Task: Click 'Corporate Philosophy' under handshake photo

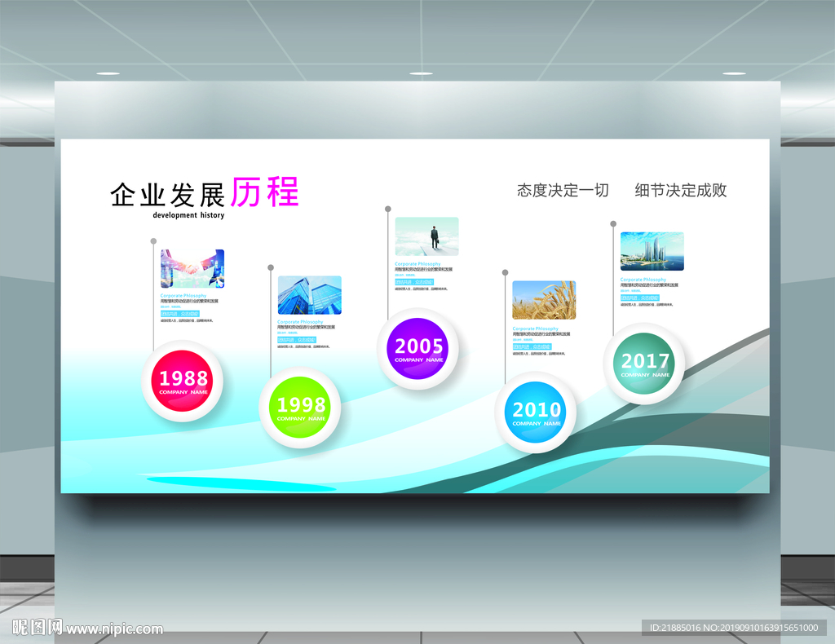Action: click(183, 295)
